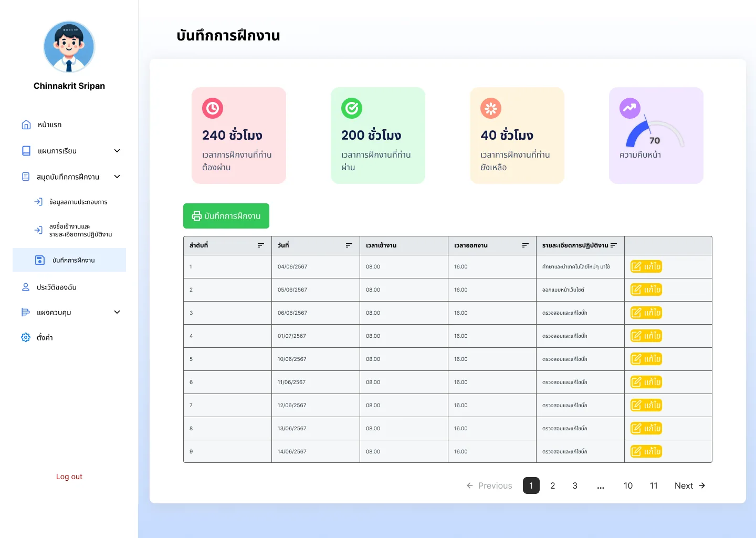Click the home icon beside หน้าแรก
The image size is (756, 538).
[26, 125]
